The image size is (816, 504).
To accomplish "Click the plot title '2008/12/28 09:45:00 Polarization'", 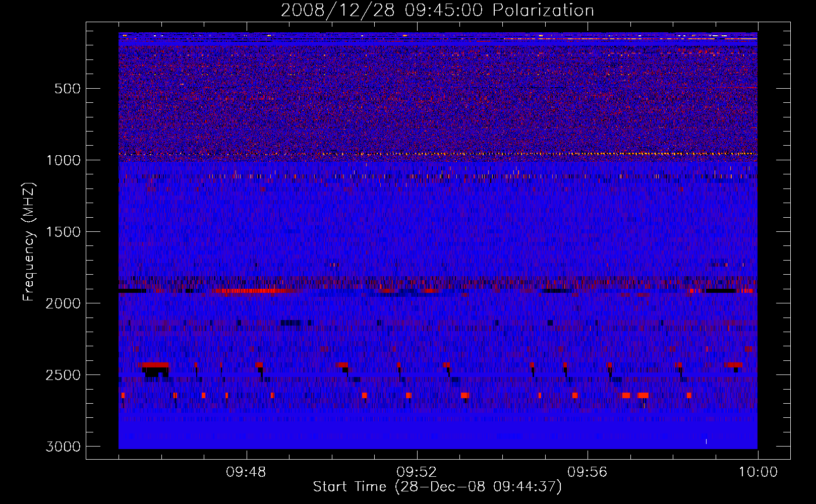I will (x=437, y=11).
